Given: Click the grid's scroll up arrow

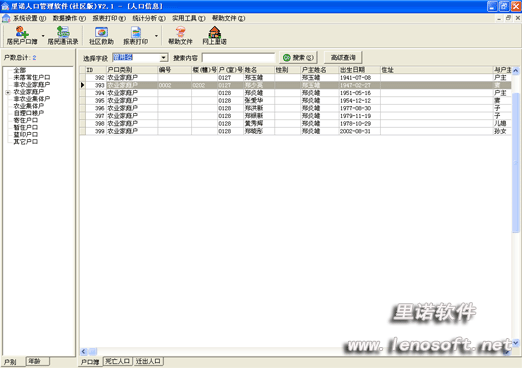Looking at the screenshot, I should click(x=516, y=71).
